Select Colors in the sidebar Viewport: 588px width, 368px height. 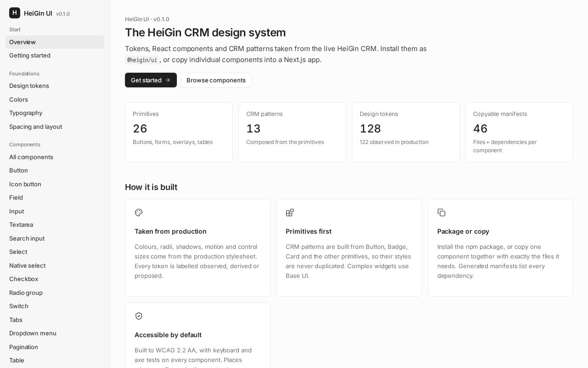coord(55,99)
